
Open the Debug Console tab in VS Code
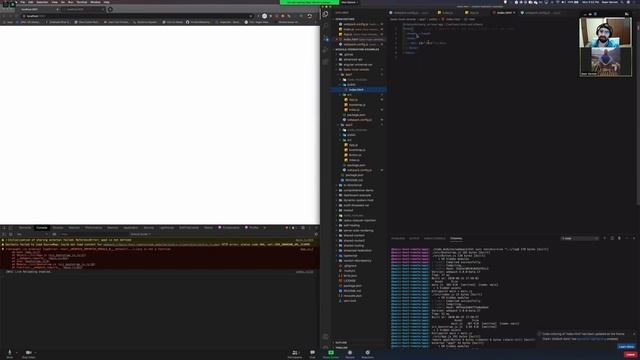[x=435, y=238]
